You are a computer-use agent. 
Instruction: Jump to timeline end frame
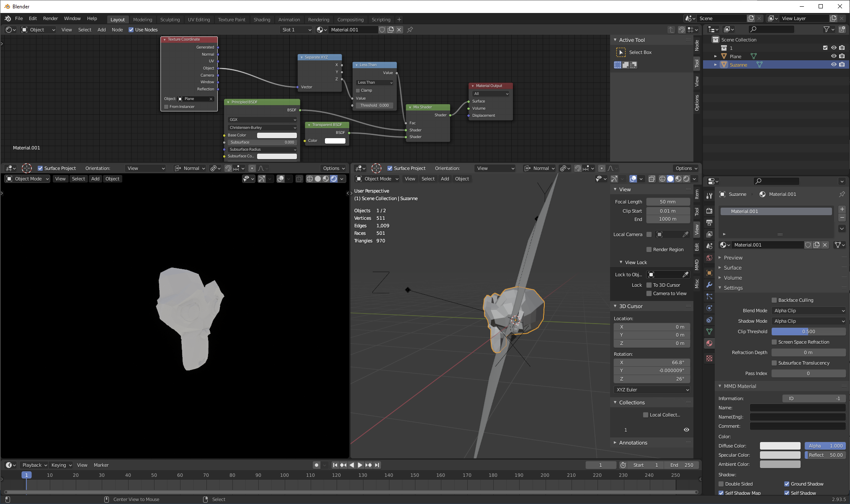(x=377, y=465)
